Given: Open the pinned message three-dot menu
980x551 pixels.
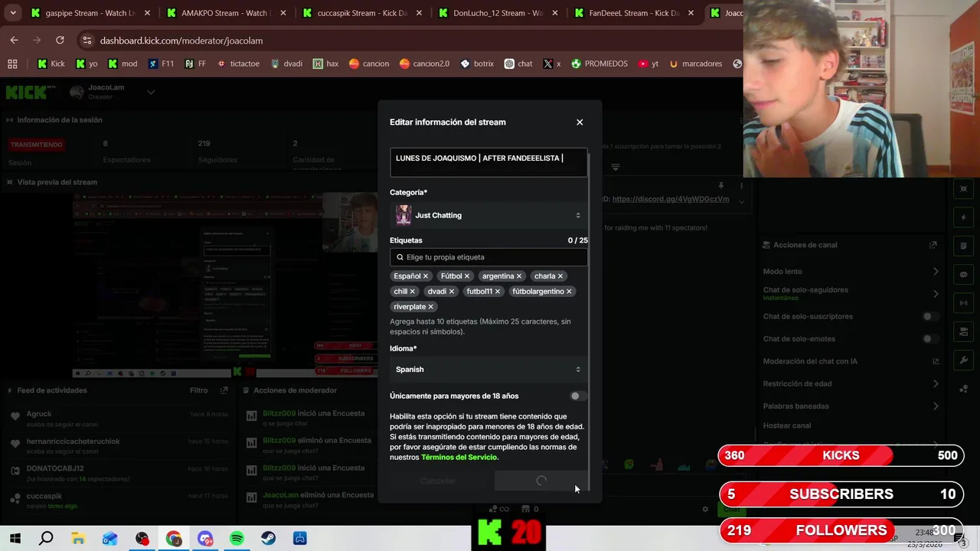Looking at the screenshot, I should pyautogui.click(x=741, y=186).
